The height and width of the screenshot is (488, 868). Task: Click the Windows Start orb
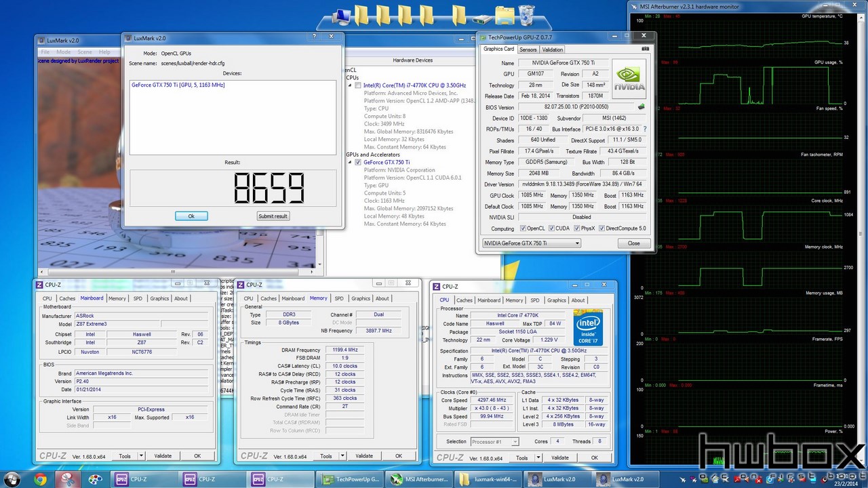click(x=14, y=479)
